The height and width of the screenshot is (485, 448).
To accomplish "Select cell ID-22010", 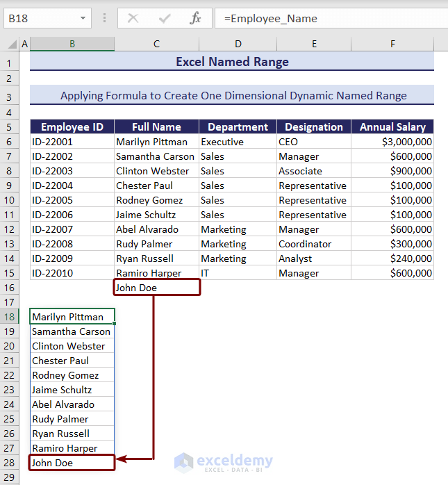I will [x=72, y=273].
